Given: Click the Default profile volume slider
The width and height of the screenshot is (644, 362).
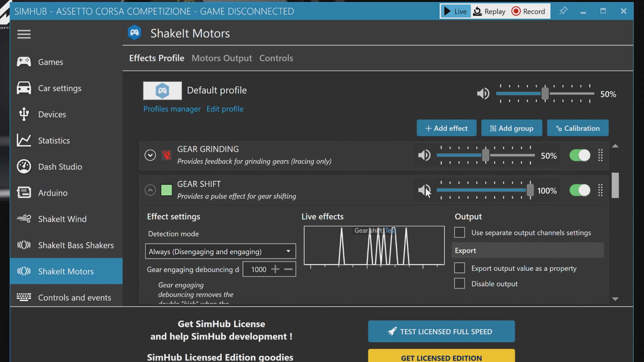Looking at the screenshot, I should tap(545, 94).
